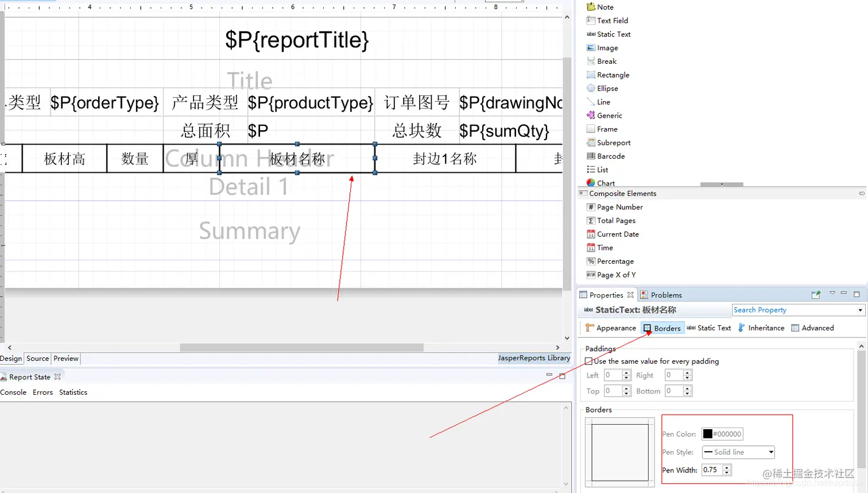Select the Frame palette element

602,129
